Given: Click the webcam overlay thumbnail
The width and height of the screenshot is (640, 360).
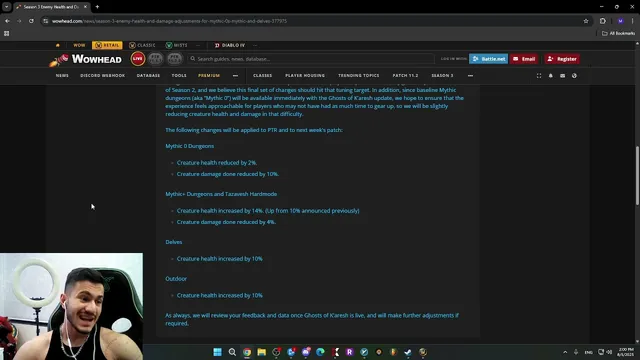Looking at the screenshot, I should (x=71, y=307).
